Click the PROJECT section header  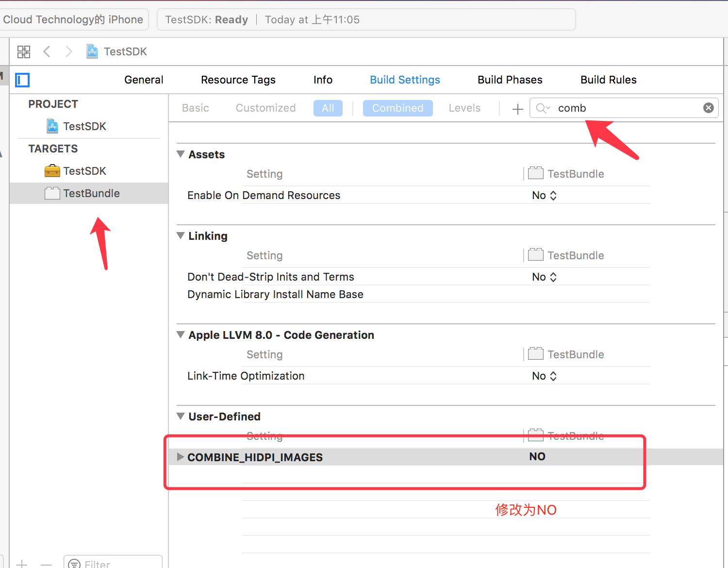point(53,104)
